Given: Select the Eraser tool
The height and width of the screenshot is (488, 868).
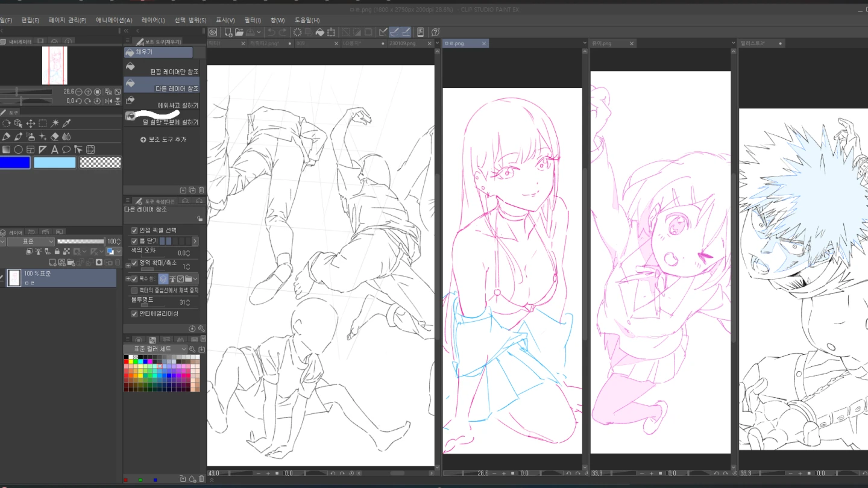Looking at the screenshot, I should (x=54, y=137).
